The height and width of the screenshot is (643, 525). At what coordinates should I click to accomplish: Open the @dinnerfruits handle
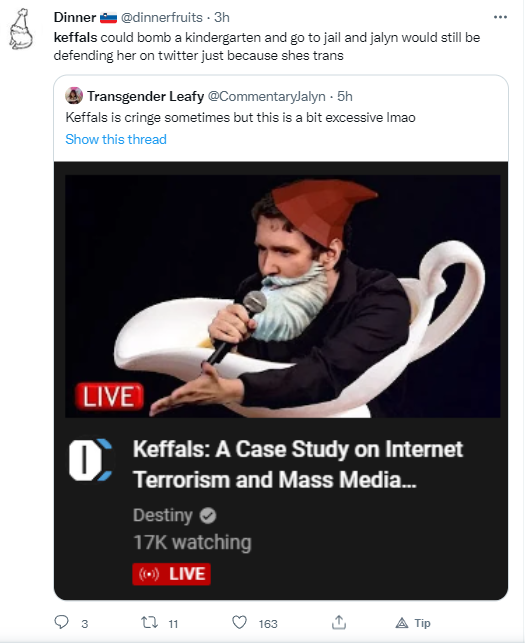pyautogui.click(x=161, y=17)
